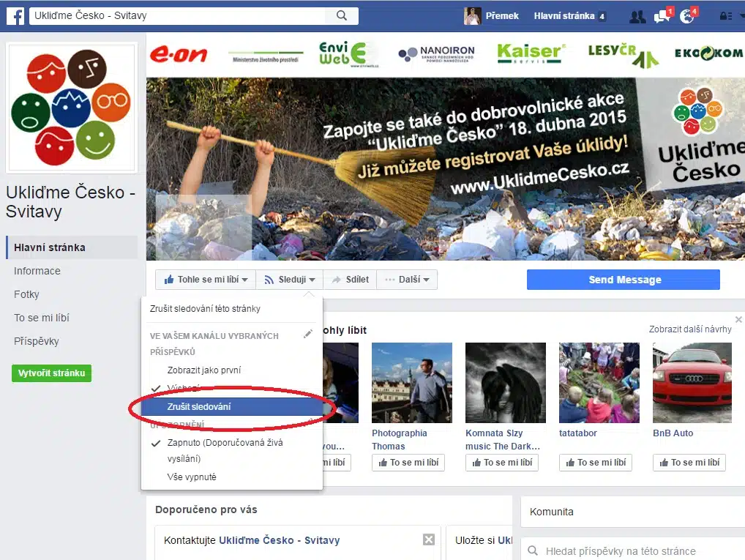Click Ukliďme Česko - Svitavy link in Kontaktujte card

280,540
